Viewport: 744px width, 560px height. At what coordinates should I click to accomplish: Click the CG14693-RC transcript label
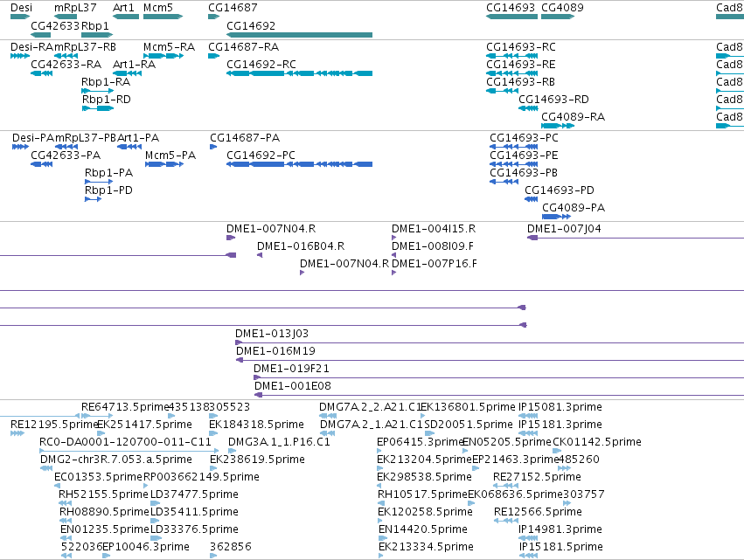[521, 47]
